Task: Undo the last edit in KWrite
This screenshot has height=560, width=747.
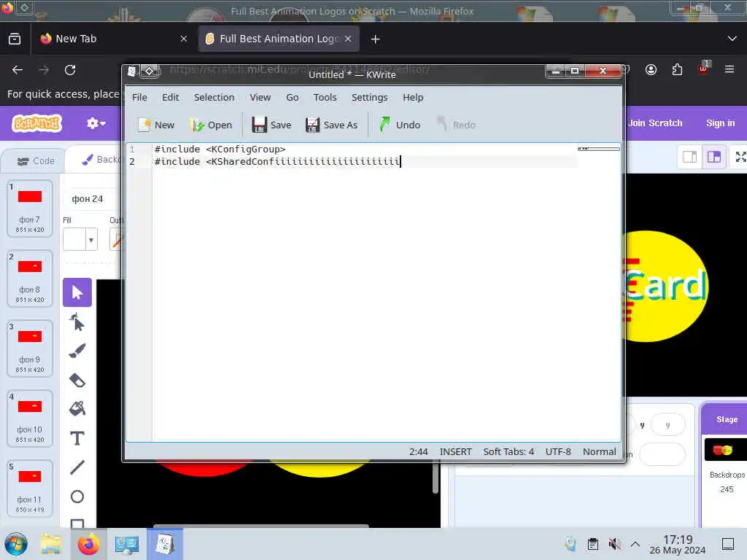Action: [x=400, y=125]
